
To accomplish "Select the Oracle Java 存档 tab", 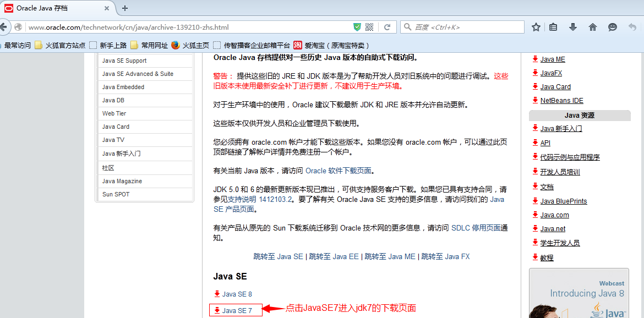I will pos(57,8).
